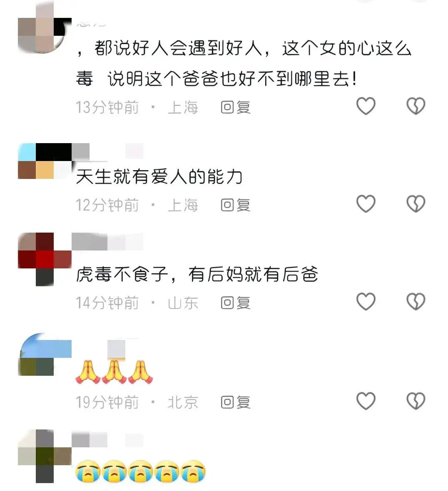Like the 虎毒不食子 comment

366,302
